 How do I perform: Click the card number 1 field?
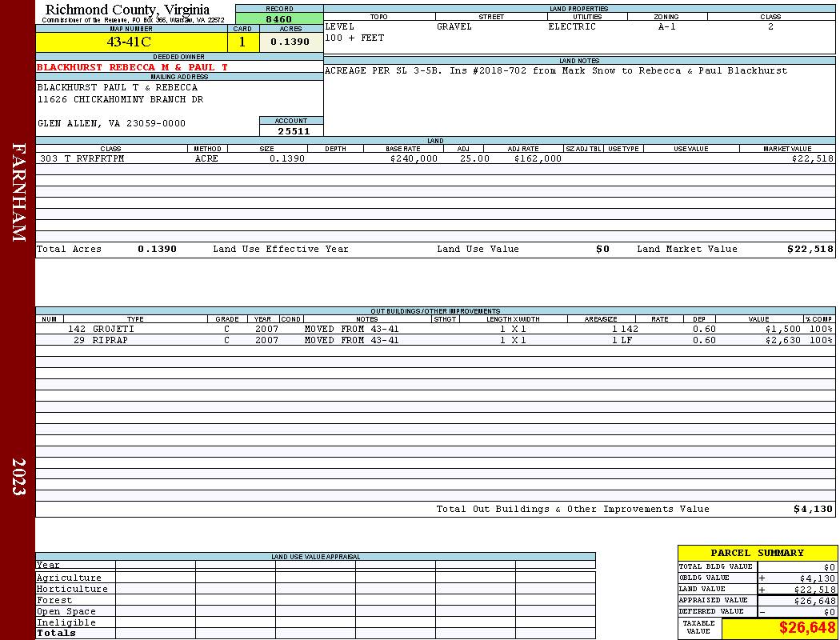click(242, 42)
